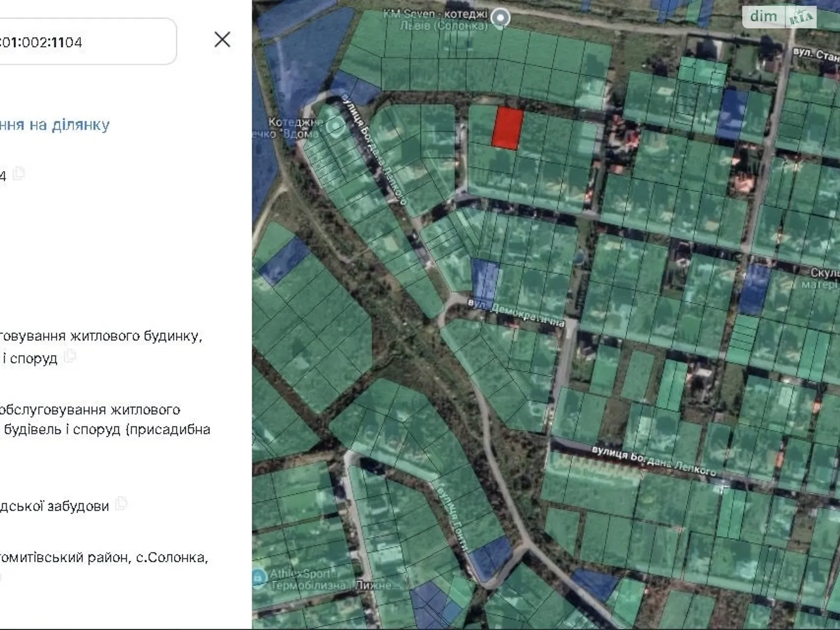
Task: Copy the 'забудови' land category text
Action: [121, 504]
